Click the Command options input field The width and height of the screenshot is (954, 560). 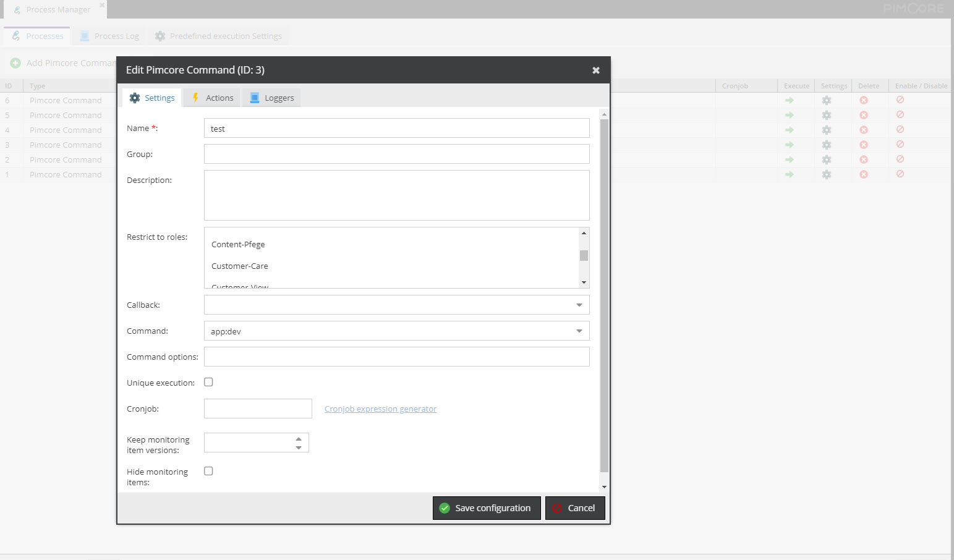pyautogui.click(x=397, y=357)
